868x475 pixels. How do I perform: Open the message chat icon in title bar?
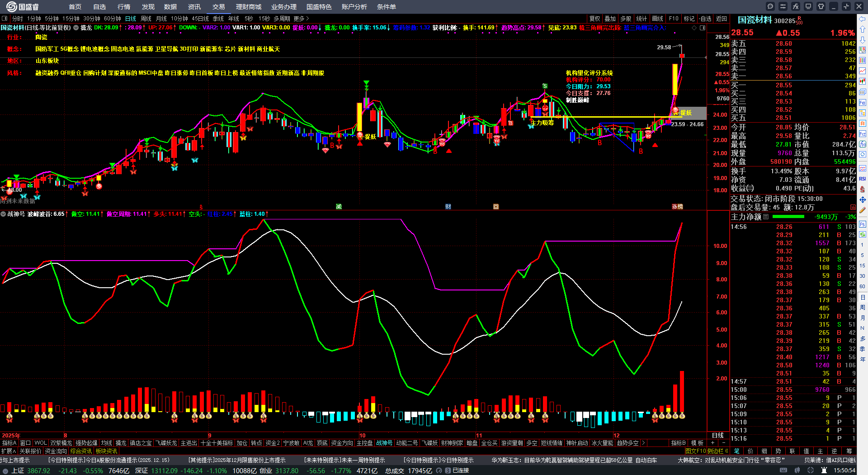pos(770,6)
